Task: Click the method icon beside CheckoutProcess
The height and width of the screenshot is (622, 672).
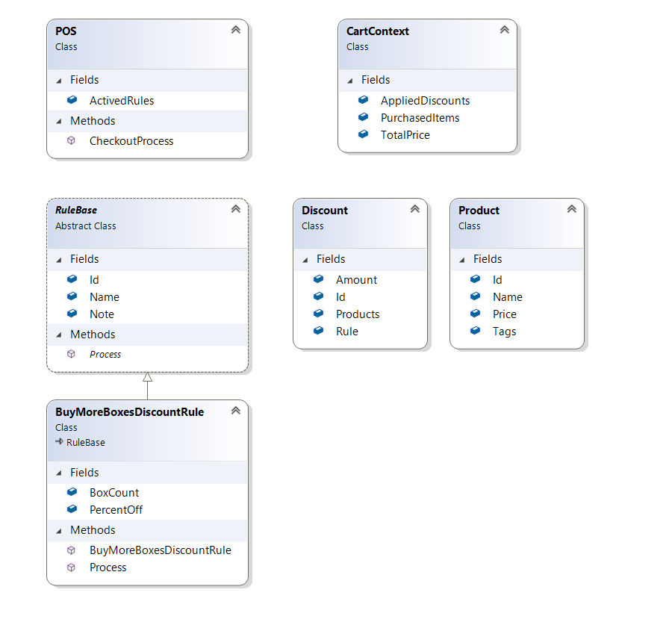Action: [x=72, y=140]
